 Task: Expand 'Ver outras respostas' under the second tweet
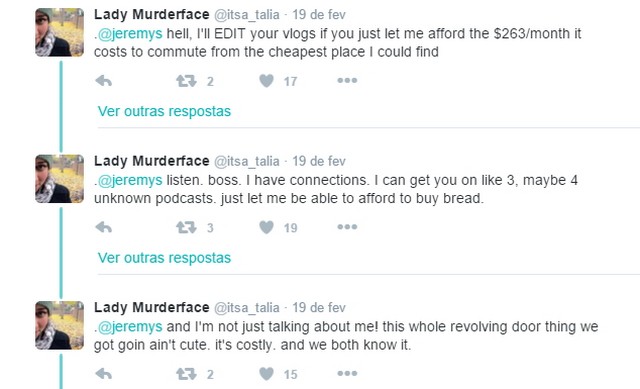[164, 258]
